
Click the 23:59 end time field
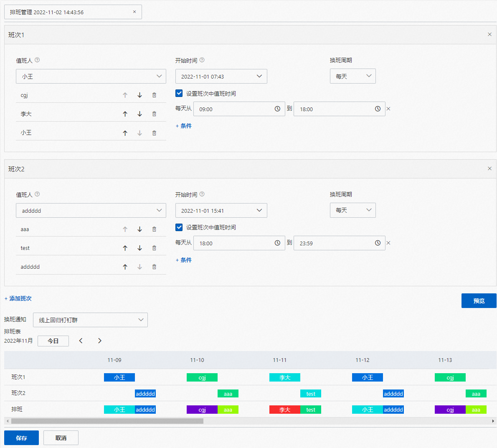coord(340,243)
